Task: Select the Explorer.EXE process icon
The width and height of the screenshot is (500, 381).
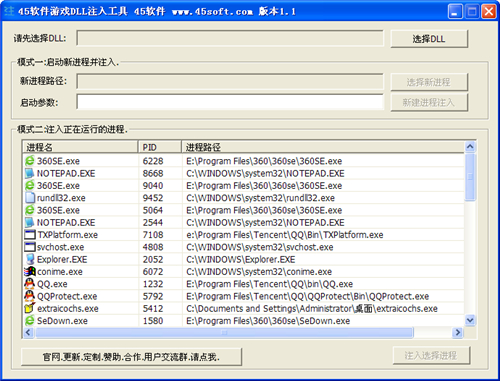Action: click(29, 259)
